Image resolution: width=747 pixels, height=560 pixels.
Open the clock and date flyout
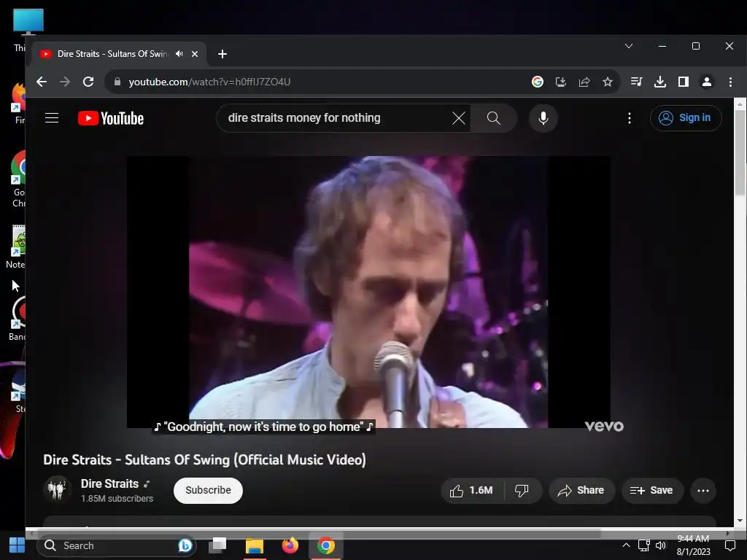(693, 545)
